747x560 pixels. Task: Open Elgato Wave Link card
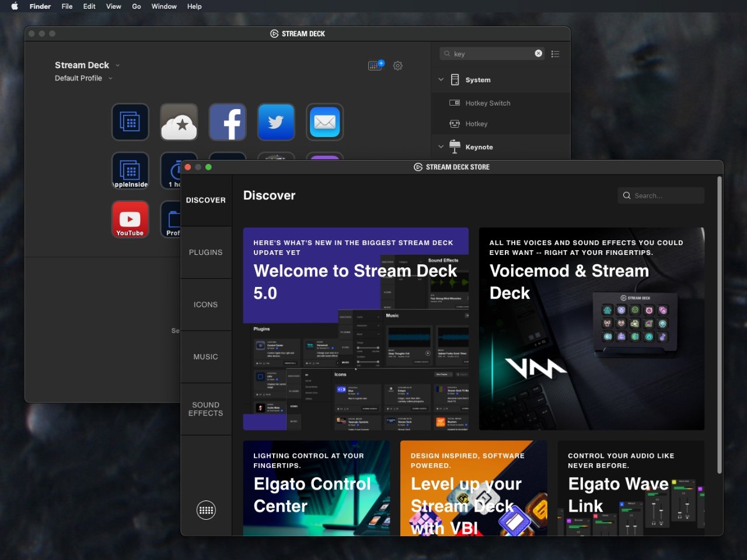point(631,488)
